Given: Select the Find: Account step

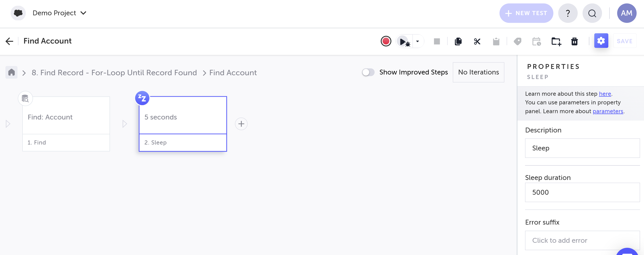Looking at the screenshot, I should click(66, 117).
